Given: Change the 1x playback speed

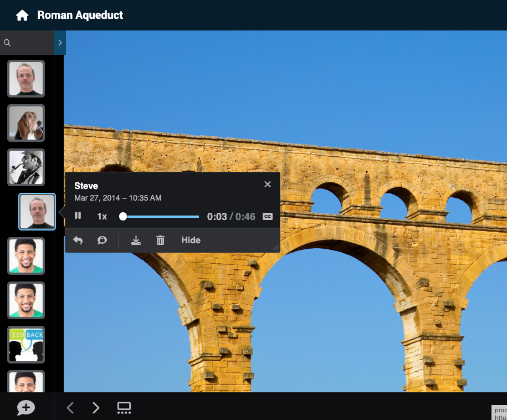Looking at the screenshot, I should click(x=102, y=216).
